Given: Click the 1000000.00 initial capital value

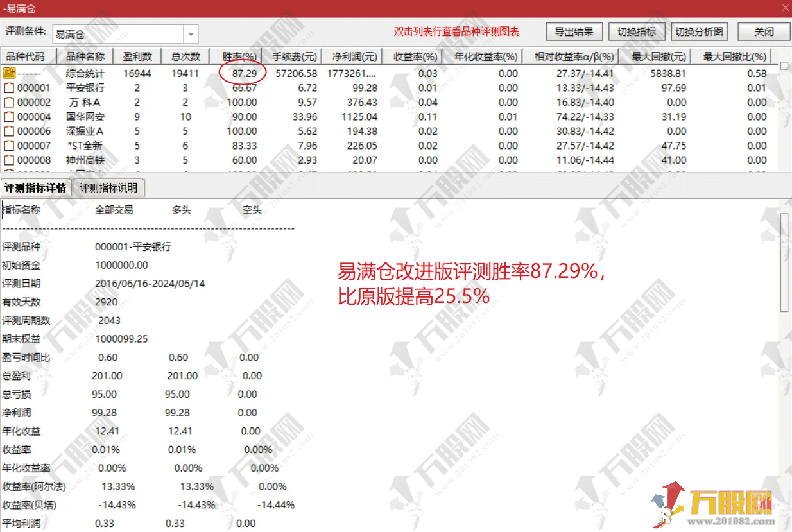Looking at the screenshot, I should 121,265.
